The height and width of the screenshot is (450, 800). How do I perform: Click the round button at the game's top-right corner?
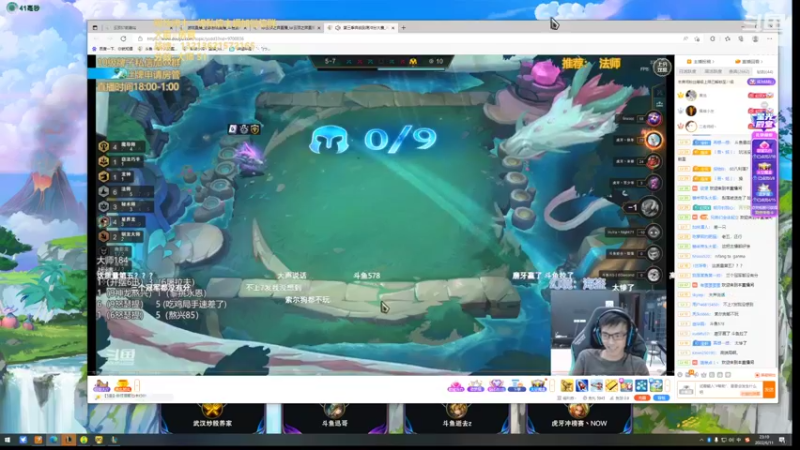coord(662,67)
